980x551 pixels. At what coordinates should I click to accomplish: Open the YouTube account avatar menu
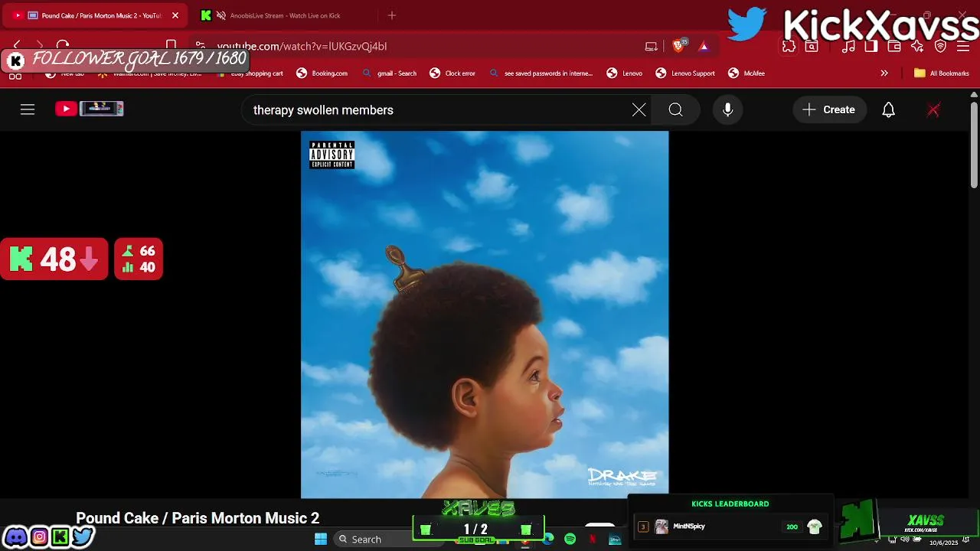933,109
